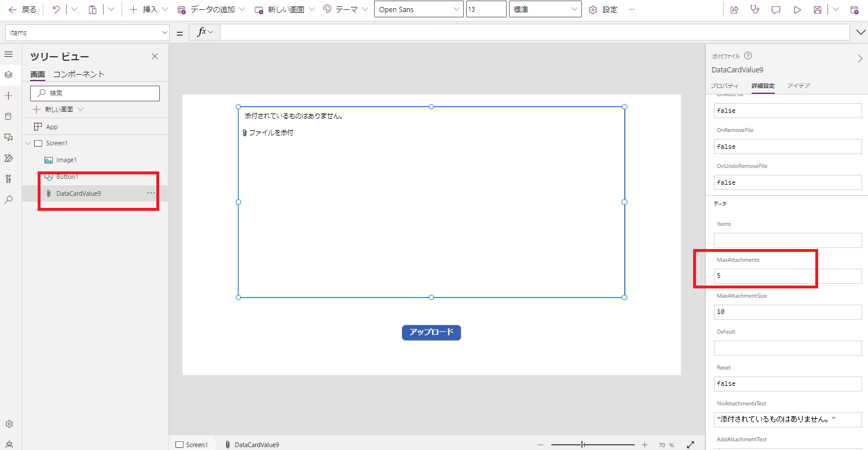Open the Comments panel

(x=775, y=9)
